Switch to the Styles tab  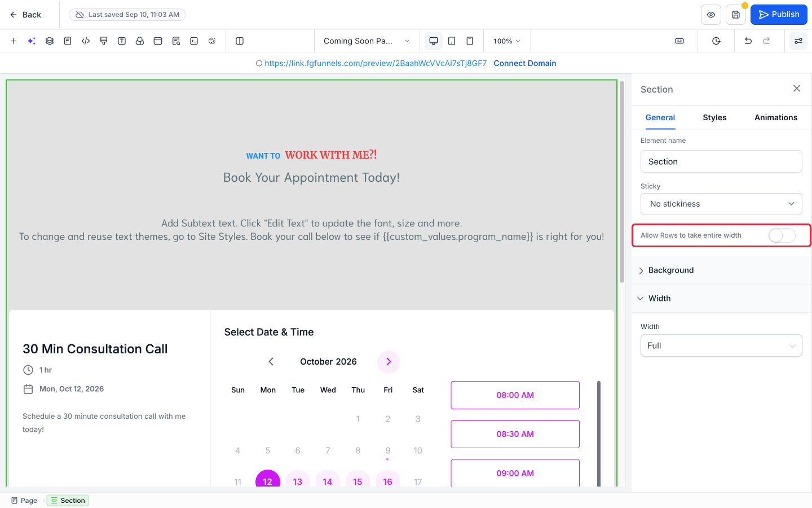[x=714, y=117]
